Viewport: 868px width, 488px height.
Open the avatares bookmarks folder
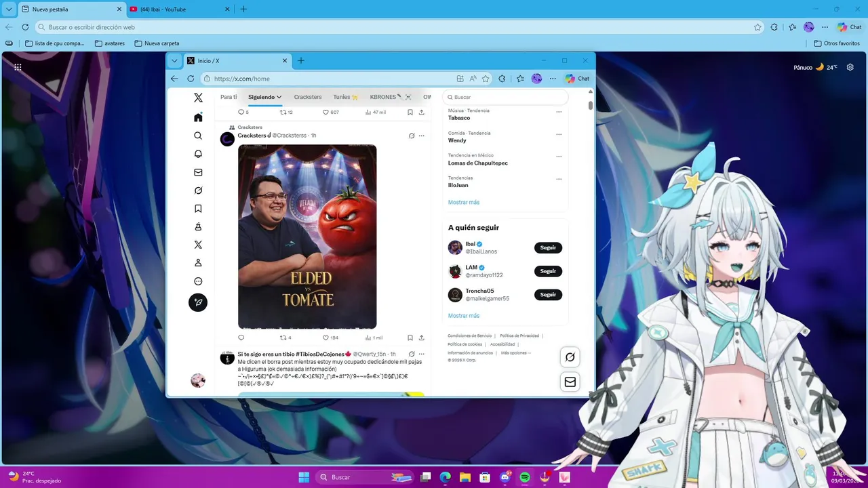pos(110,43)
